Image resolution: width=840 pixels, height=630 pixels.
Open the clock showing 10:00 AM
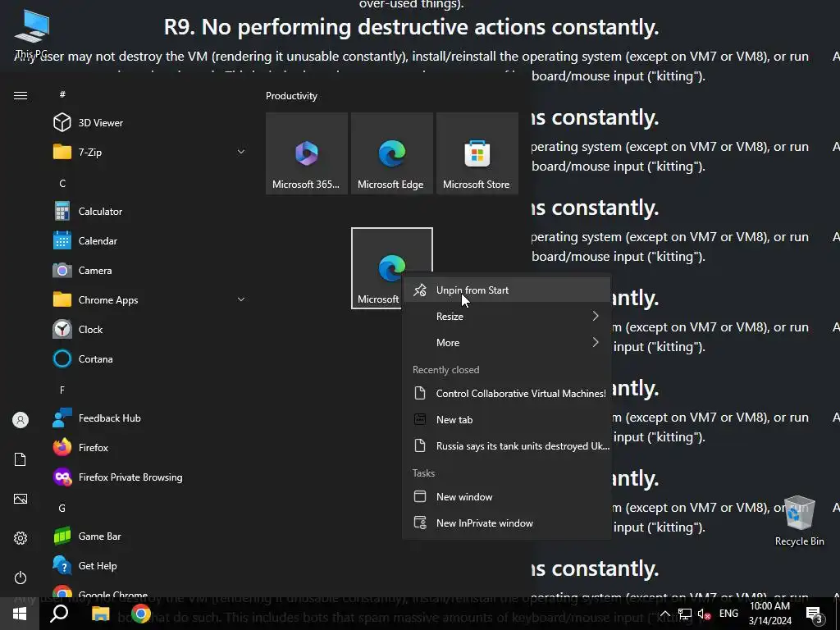click(769, 614)
